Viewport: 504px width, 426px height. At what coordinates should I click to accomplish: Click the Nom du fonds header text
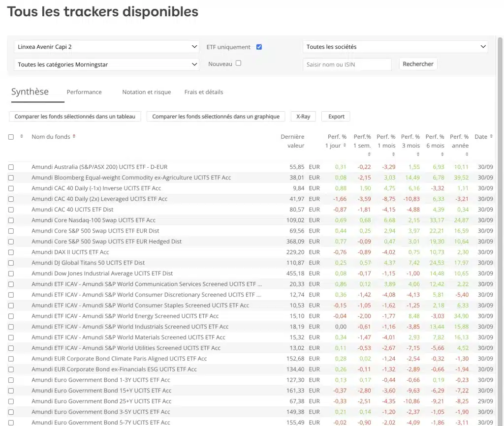51,137
